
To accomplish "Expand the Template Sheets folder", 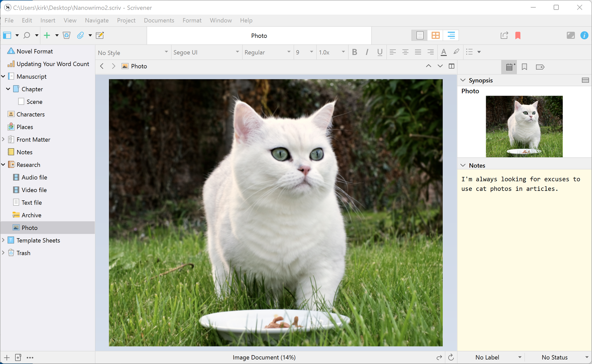I will (3, 240).
